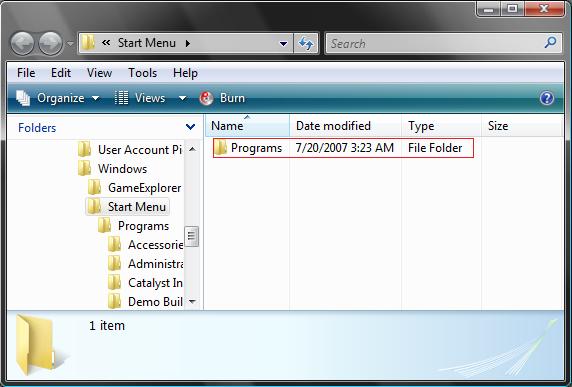Expand arrow after Start Menu breadcrumb
572x387 pixels.
click(x=188, y=43)
